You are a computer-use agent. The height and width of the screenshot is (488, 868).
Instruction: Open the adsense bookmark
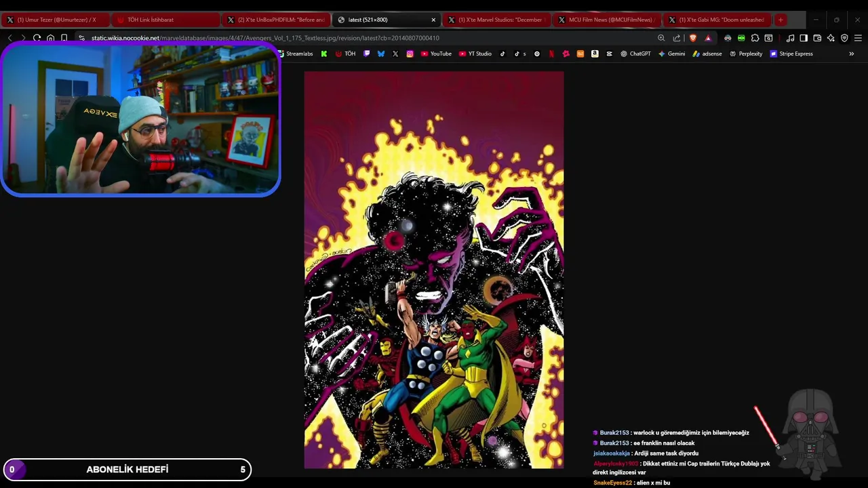pyautogui.click(x=707, y=54)
